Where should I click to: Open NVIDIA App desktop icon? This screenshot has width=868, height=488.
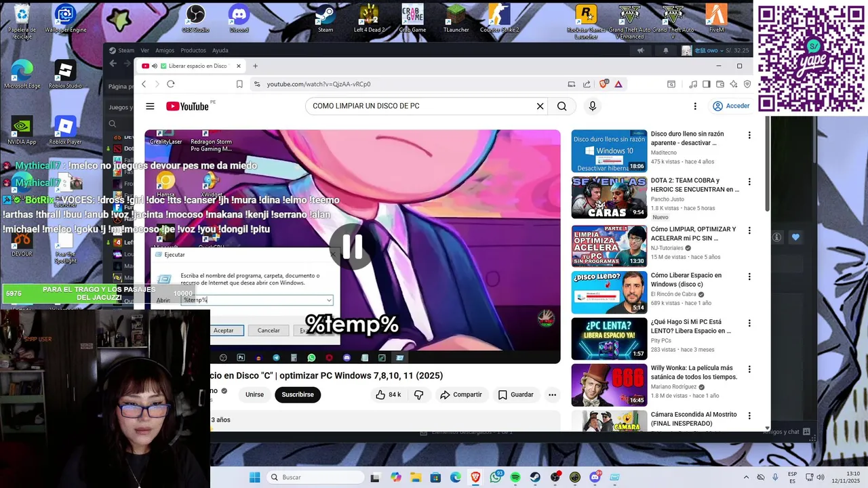pos(22,130)
